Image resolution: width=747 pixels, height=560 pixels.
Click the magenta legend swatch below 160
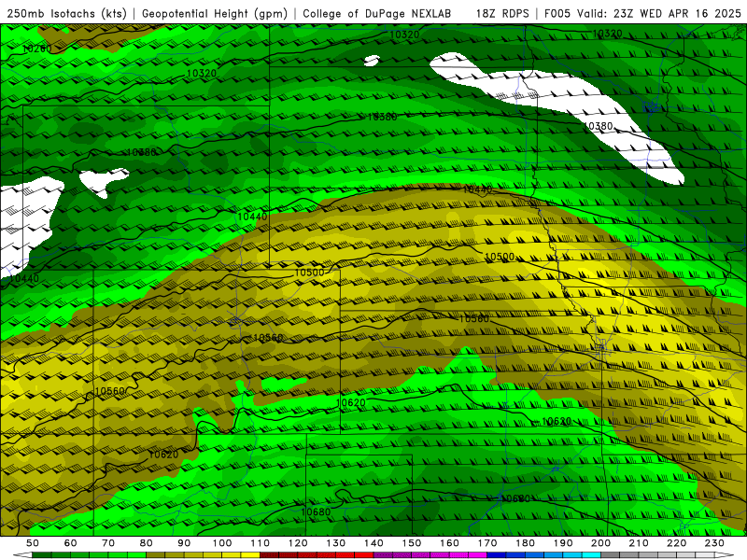[x=458, y=555]
